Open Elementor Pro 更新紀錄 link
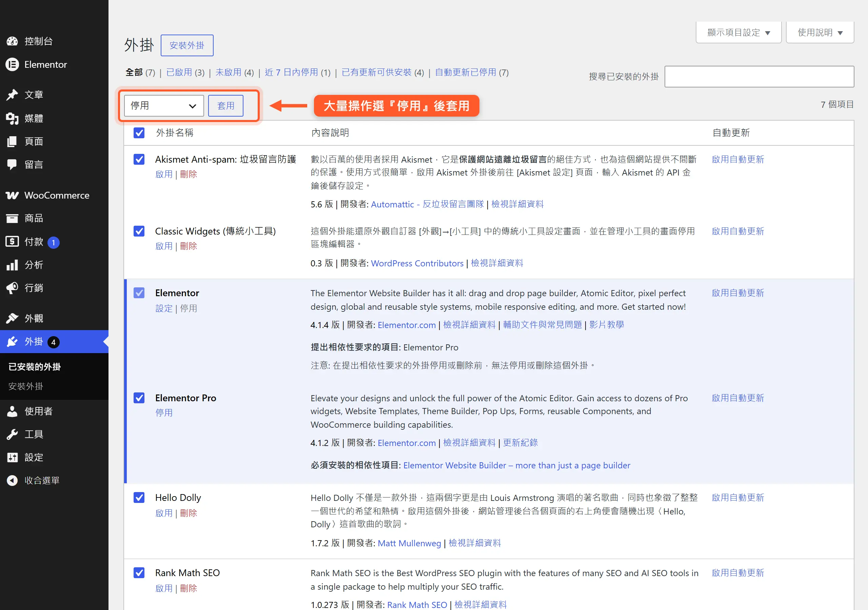The width and height of the screenshot is (868, 610). (520, 443)
